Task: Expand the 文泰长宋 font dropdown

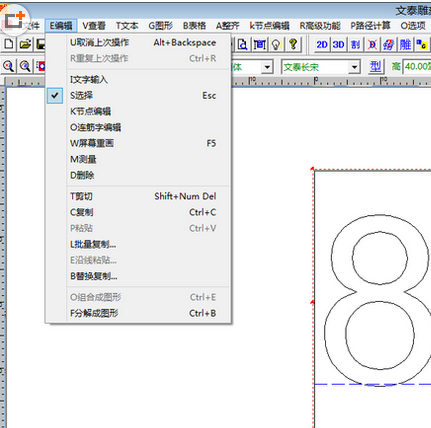Action: pos(354,67)
